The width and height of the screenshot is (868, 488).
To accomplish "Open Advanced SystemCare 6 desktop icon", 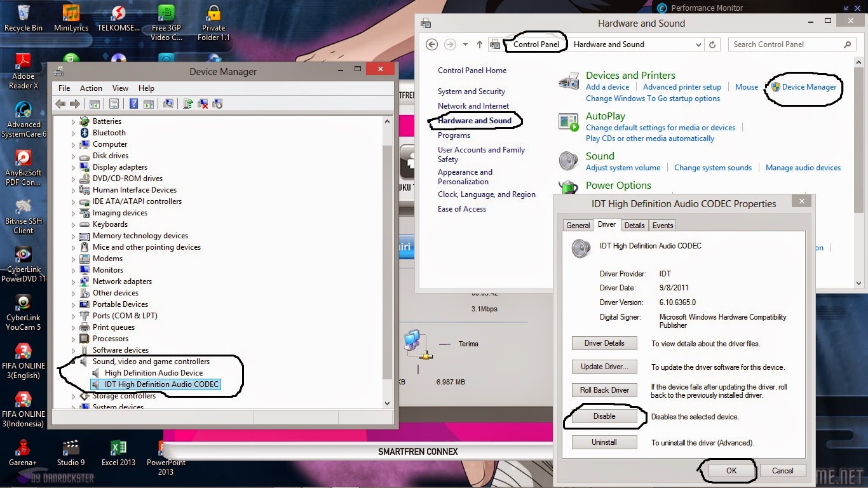I will tap(24, 119).
